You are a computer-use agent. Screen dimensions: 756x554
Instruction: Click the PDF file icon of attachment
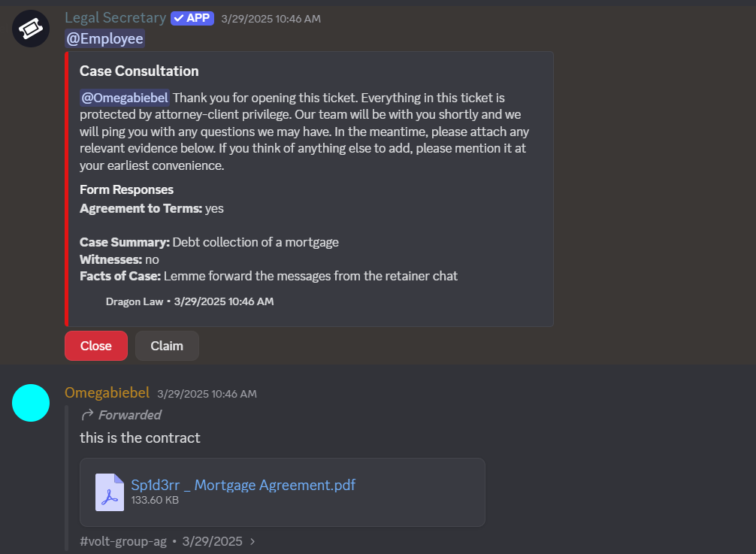click(x=110, y=492)
